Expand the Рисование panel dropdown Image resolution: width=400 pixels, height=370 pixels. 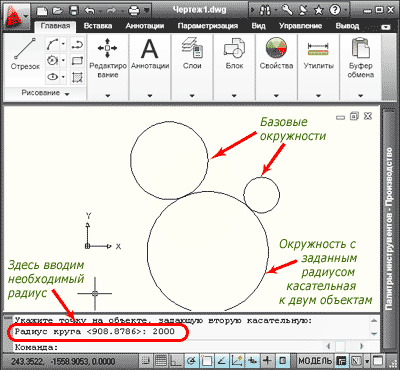(45, 93)
